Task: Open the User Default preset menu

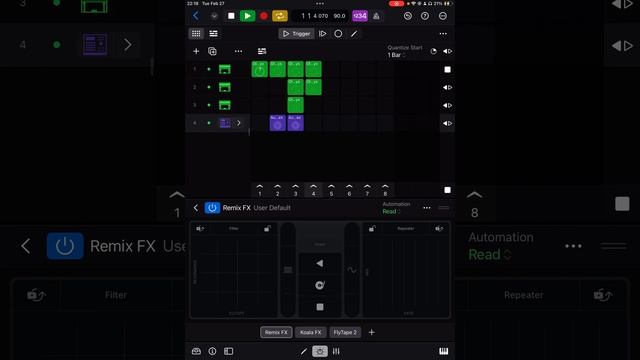Action: point(272,208)
